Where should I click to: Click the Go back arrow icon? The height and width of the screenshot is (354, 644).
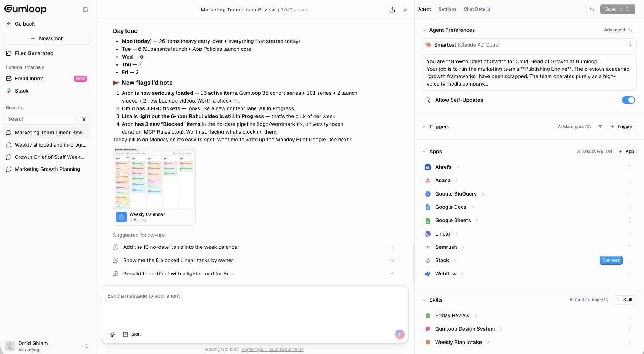click(9, 24)
